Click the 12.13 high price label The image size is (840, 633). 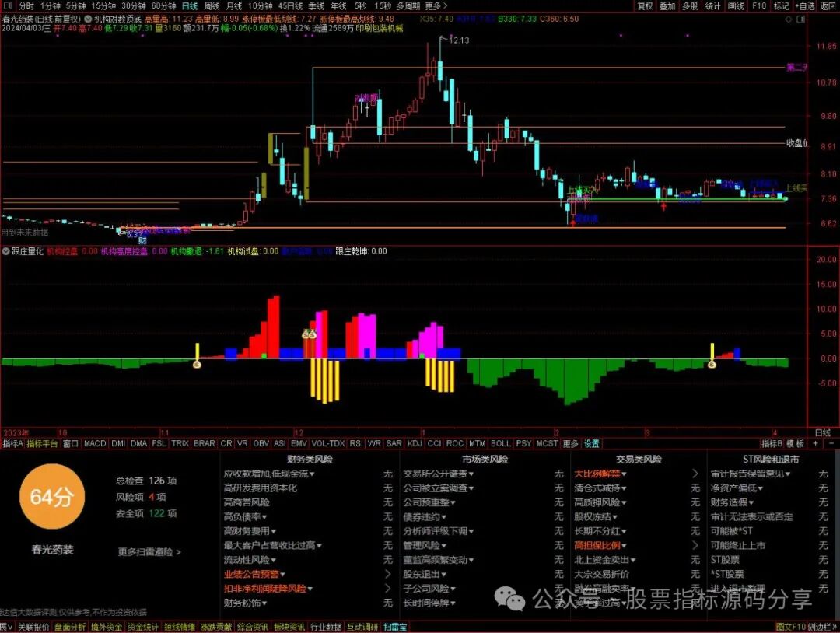click(459, 40)
